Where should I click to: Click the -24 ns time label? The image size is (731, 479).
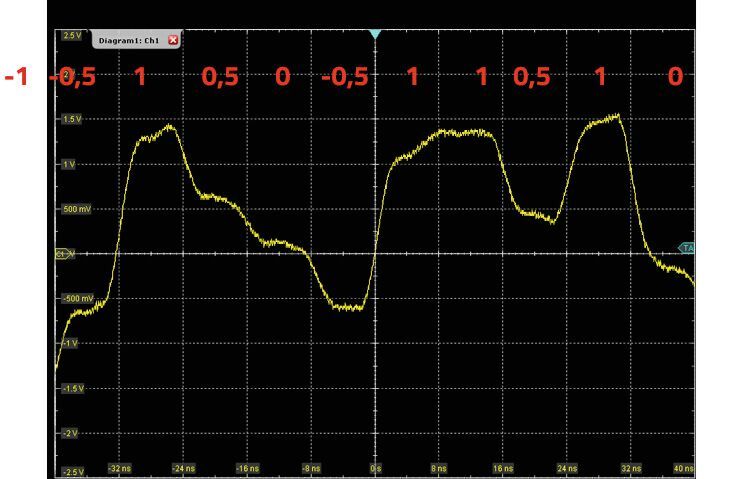point(184,468)
